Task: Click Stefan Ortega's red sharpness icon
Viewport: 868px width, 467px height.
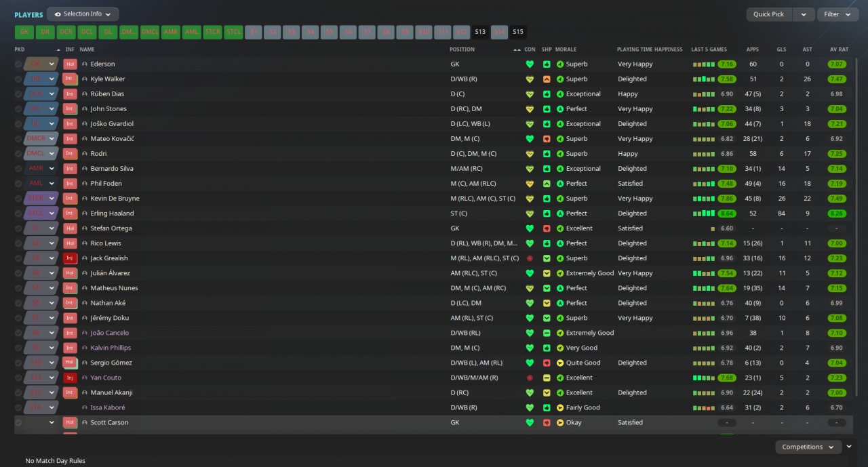Action: 547,228
